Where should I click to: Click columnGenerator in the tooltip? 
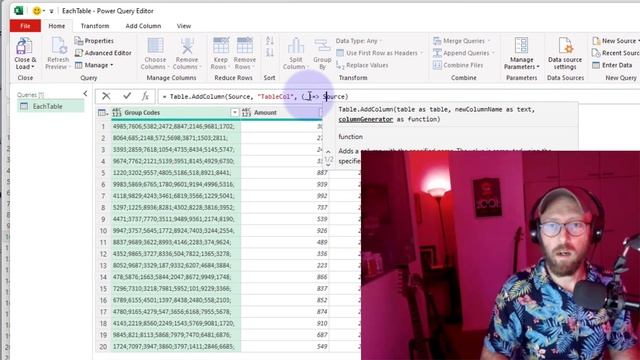point(366,119)
